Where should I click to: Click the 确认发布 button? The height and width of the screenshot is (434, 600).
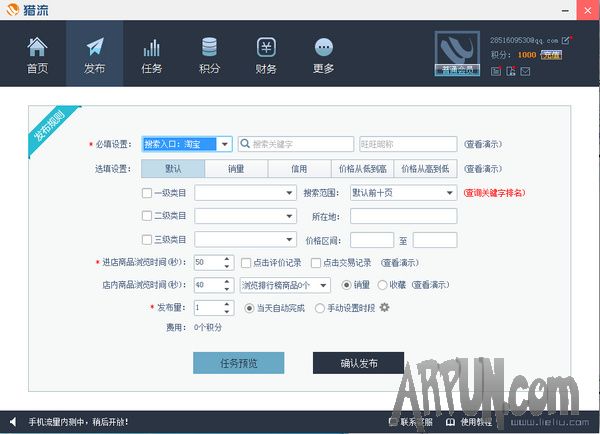(359, 363)
